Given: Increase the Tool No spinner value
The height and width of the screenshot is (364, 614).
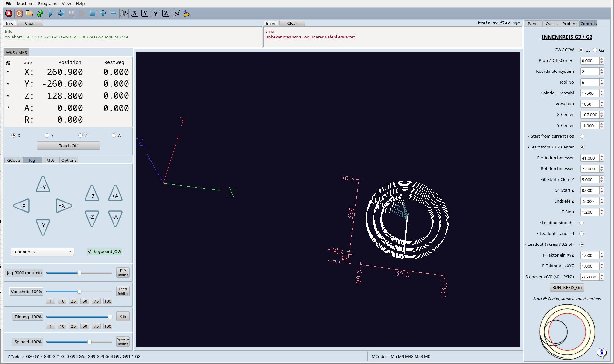Looking at the screenshot, I should tap(601, 81).
